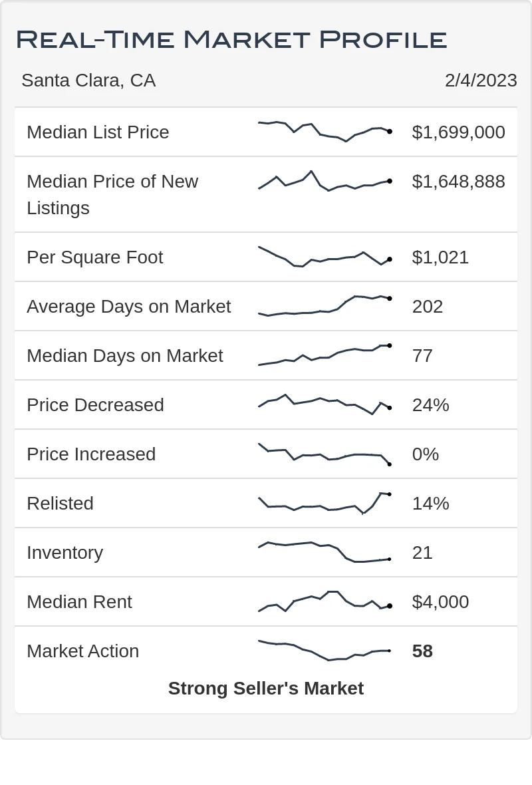Select the Inventory sparkline chart
Screen dimensions: 532x785
point(325,552)
